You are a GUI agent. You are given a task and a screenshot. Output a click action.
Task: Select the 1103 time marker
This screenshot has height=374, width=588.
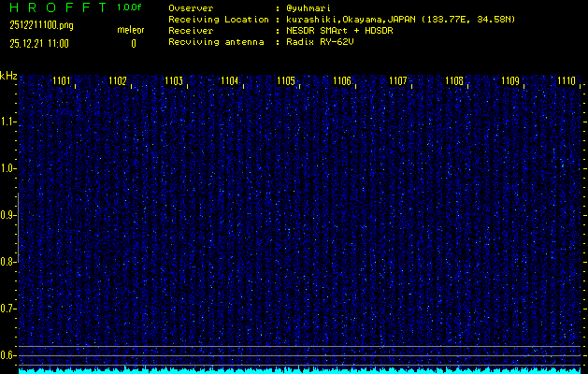click(x=174, y=81)
